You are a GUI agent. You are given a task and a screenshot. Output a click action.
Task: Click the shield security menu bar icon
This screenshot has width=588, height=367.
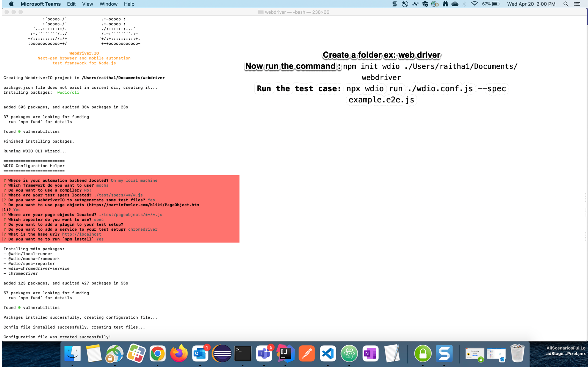(425, 4)
